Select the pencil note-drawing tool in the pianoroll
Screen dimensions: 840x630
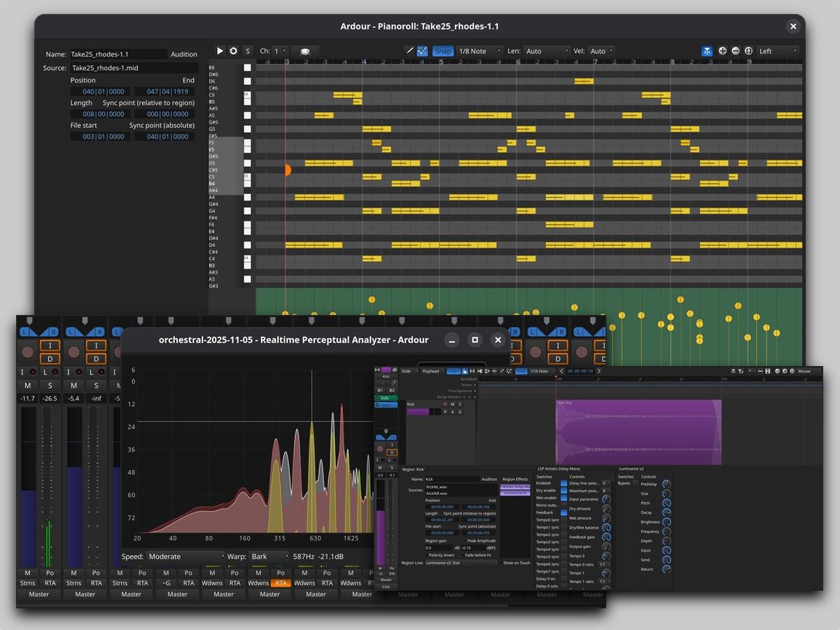[x=410, y=50]
